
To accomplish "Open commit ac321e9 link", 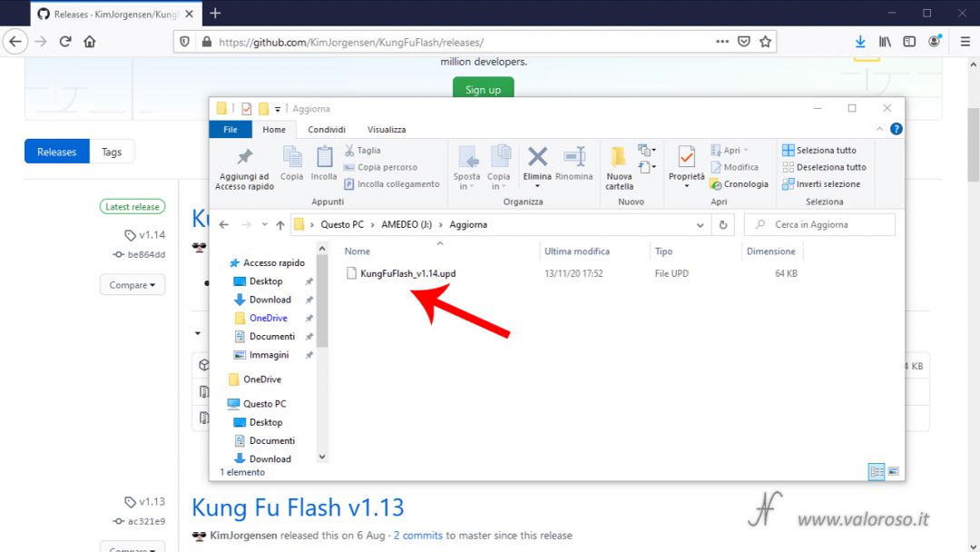I will point(146,521).
